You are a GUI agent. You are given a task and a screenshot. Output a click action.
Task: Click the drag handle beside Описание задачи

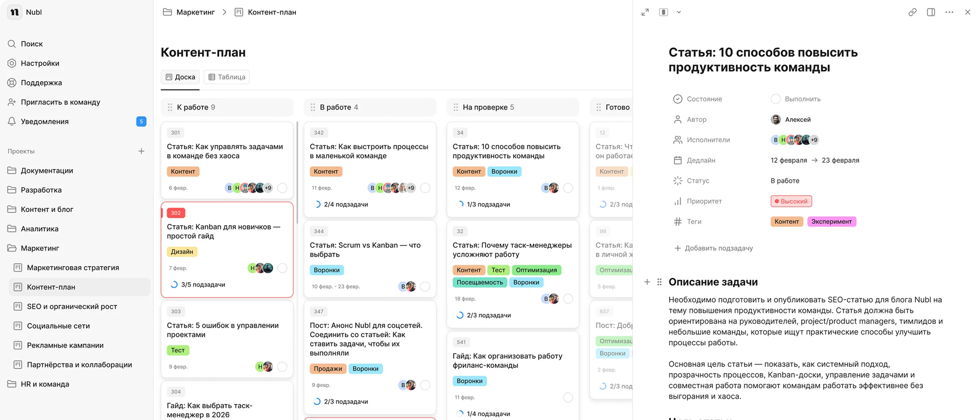click(659, 282)
